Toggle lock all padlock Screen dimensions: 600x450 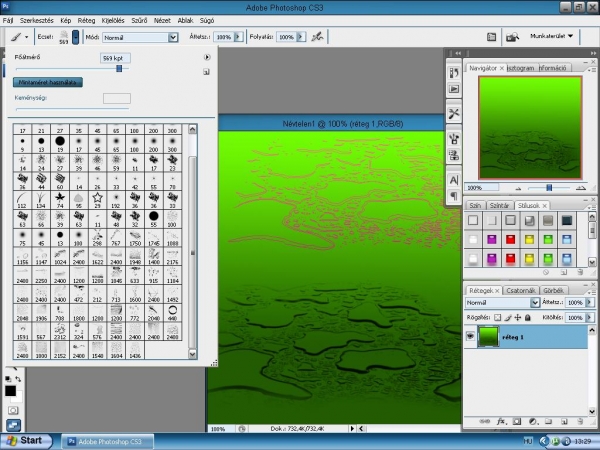tap(528, 317)
